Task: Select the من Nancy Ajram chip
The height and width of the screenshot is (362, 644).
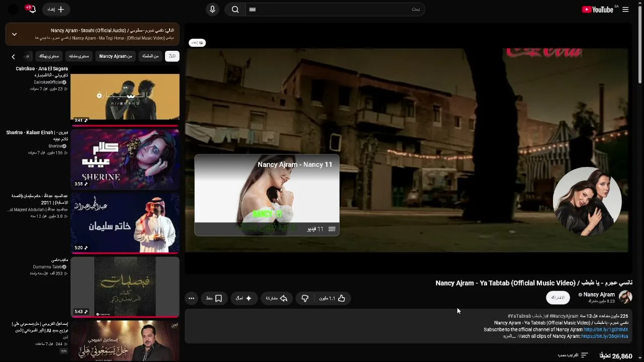Action: pyautogui.click(x=116, y=56)
